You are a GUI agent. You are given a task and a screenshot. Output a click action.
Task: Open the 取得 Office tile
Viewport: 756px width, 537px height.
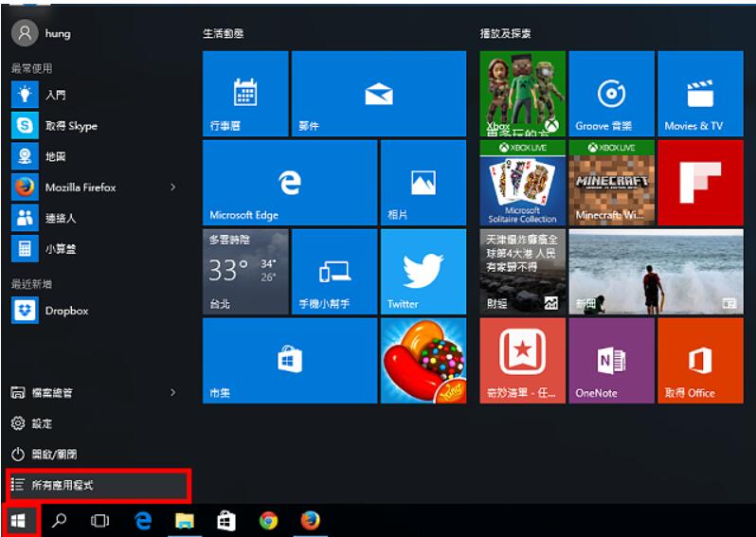(700, 361)
